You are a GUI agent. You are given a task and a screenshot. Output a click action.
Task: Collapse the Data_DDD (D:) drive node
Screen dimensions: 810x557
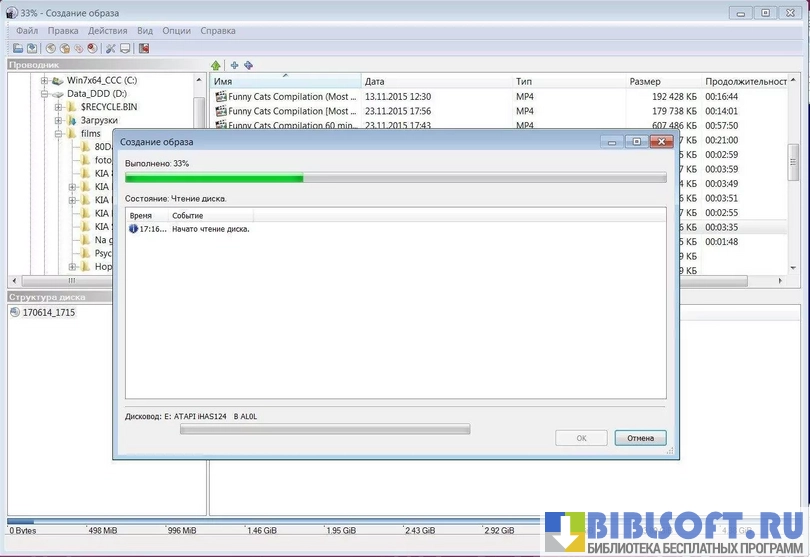[45, 94]
